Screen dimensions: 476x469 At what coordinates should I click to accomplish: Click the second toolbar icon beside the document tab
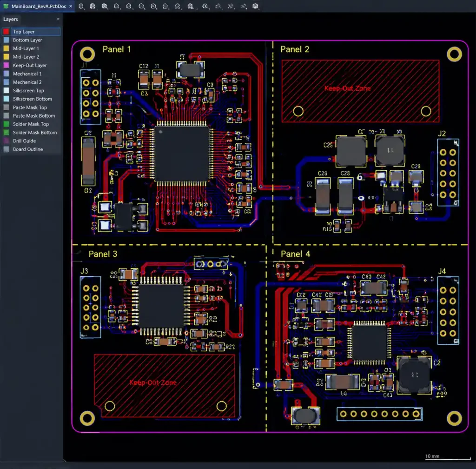coord(93,6)
